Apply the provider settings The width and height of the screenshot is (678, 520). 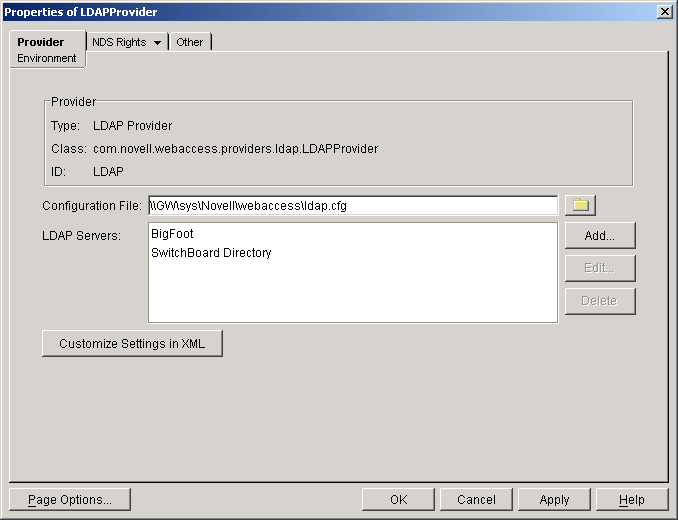(554, 499)
